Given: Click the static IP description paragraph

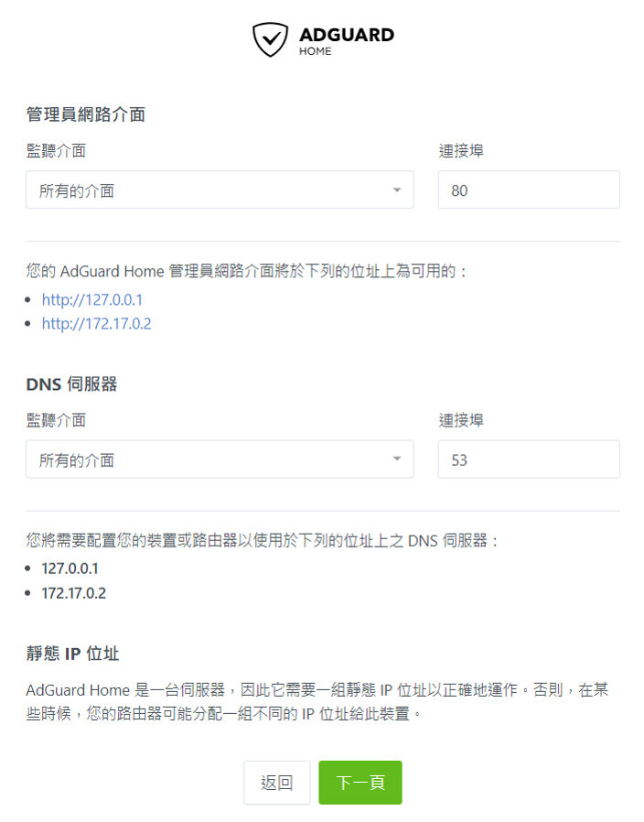Looking at the screenshot, I should (317, 702).
